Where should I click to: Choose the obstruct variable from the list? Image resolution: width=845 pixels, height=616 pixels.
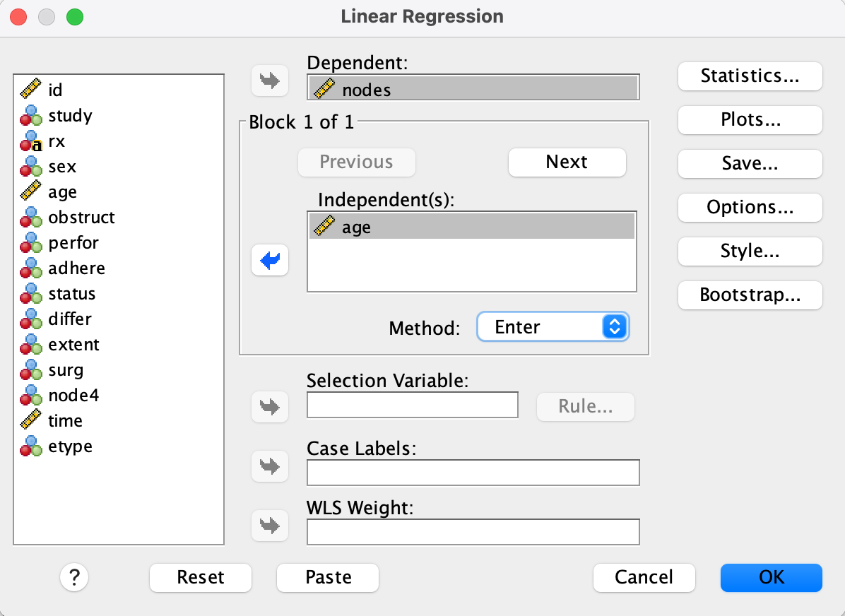click(x=81, y=218)
